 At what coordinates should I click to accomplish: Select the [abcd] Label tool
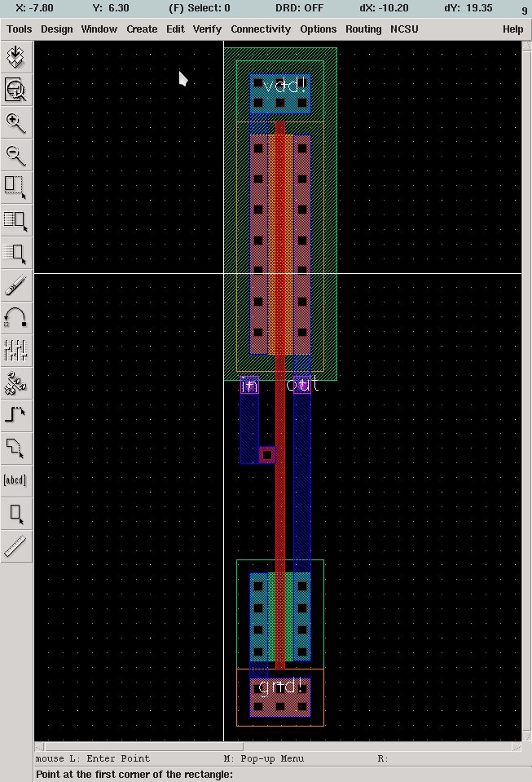tap(16, 480)
